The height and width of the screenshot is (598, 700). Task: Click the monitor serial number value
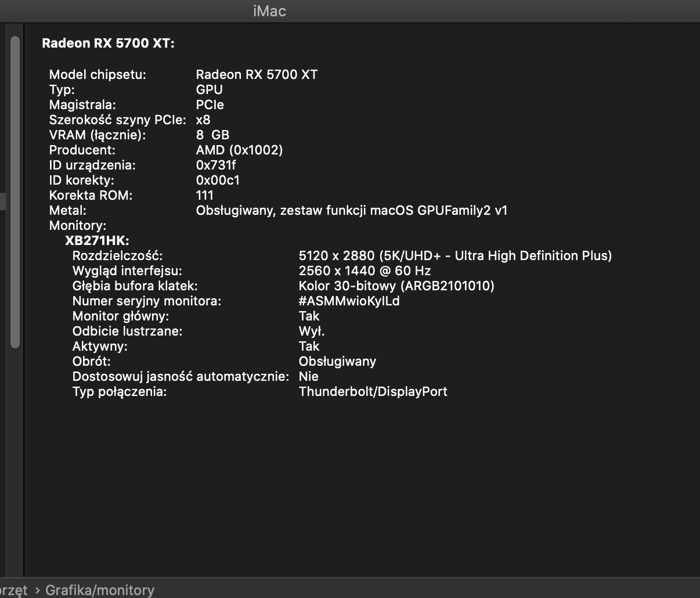click(x=349, y=301)
